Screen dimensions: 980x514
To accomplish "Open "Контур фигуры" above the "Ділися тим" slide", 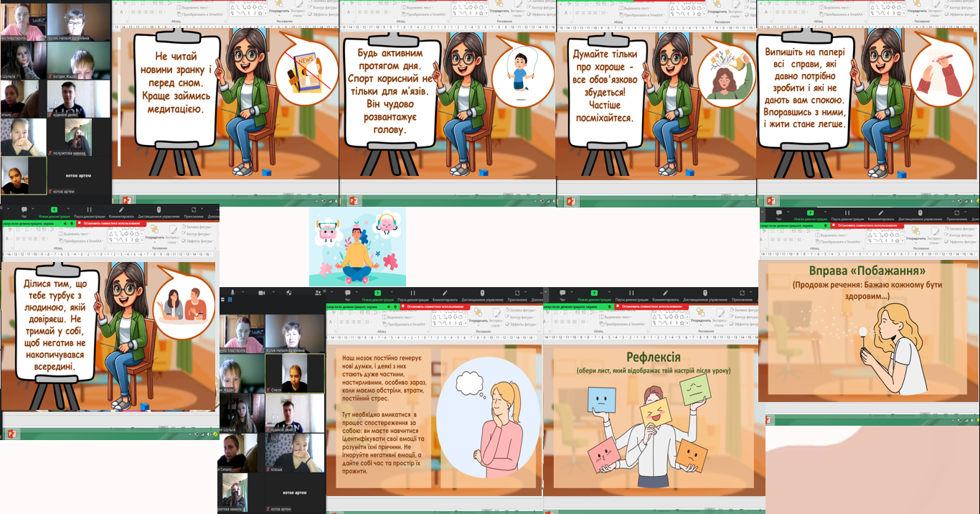I will tap(197, 235).
